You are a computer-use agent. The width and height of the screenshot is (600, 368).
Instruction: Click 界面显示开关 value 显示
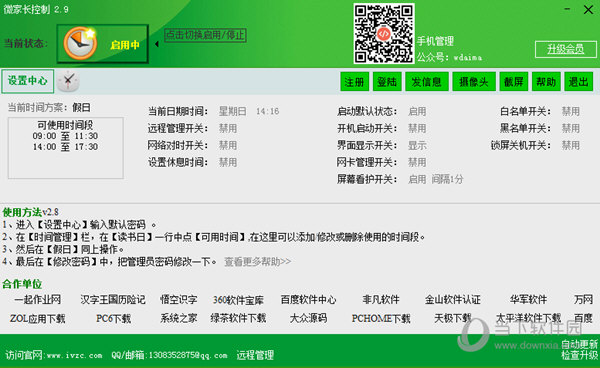417,145
